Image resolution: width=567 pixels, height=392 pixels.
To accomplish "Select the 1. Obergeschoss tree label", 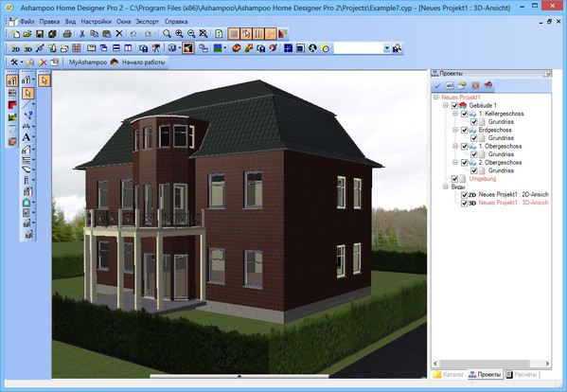I will pos(500,147).
